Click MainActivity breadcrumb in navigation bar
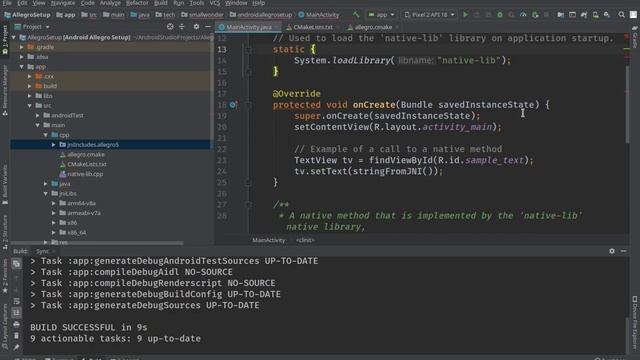640x360 pixels. (319, 15)
